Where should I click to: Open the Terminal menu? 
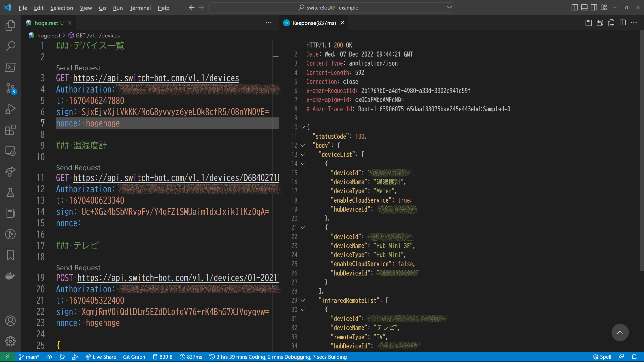[140, 8]
